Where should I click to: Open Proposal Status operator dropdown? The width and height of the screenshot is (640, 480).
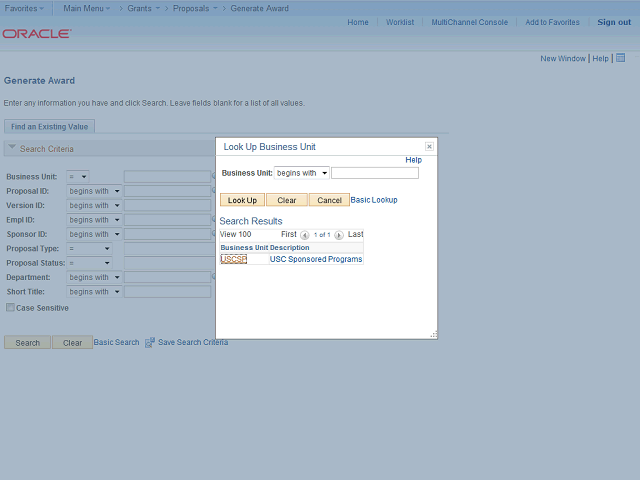89,263
